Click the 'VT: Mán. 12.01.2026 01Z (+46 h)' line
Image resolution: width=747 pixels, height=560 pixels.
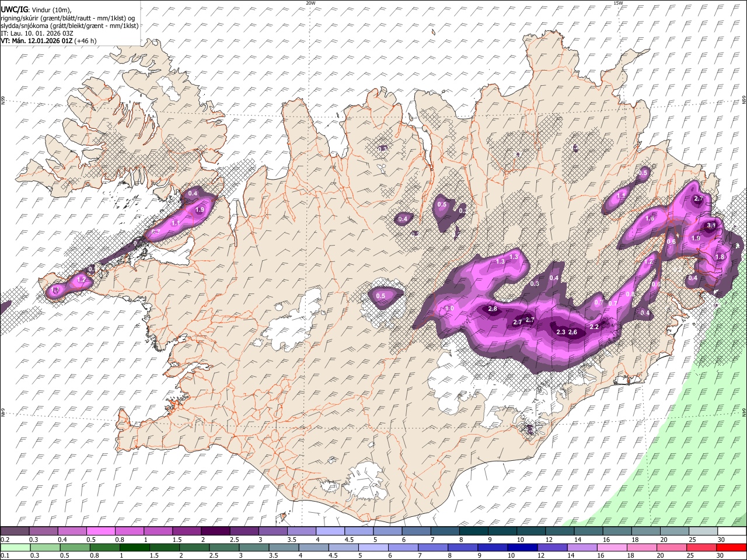(48, 41)
